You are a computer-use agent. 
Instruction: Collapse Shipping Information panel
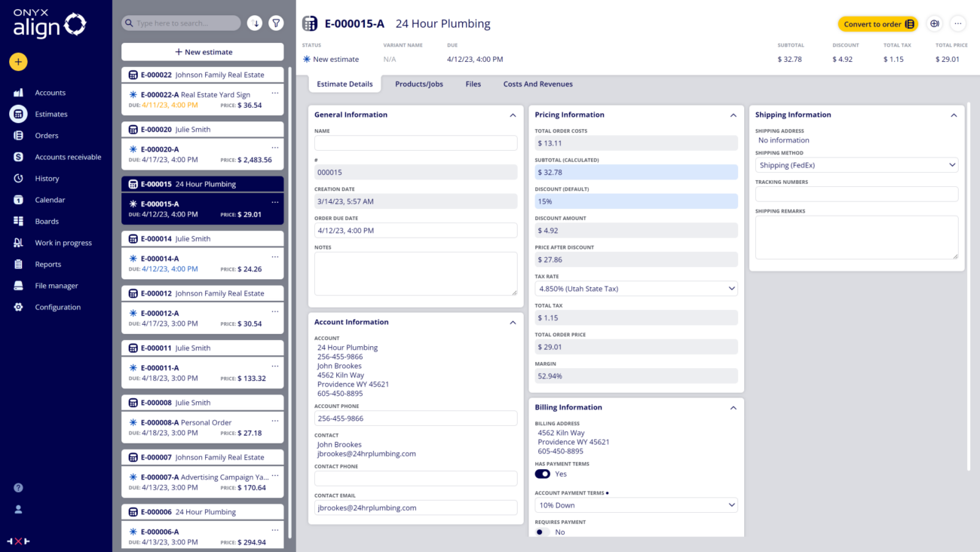pos(954,115)
